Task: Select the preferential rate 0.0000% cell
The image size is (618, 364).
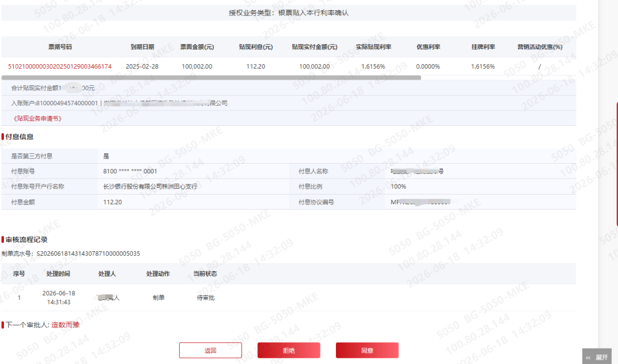Action: tap(428, 66)
